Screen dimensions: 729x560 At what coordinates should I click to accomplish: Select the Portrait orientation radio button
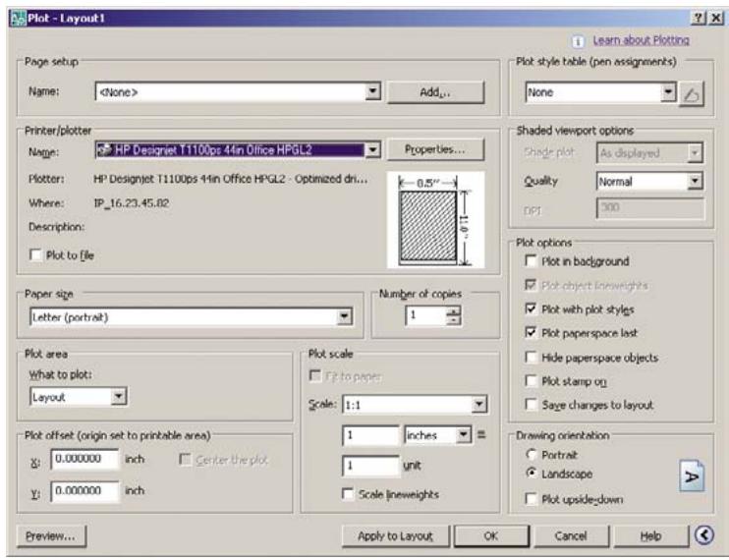[531, 454]
